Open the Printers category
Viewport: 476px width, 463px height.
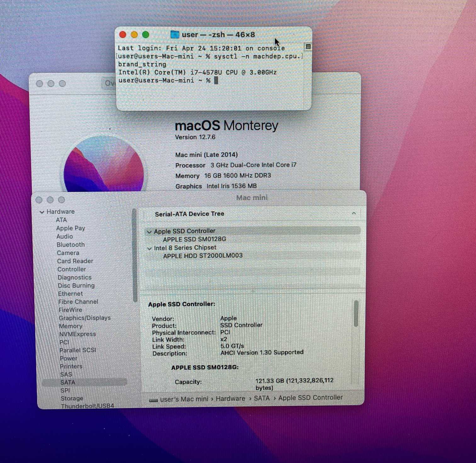click(71, 366)
